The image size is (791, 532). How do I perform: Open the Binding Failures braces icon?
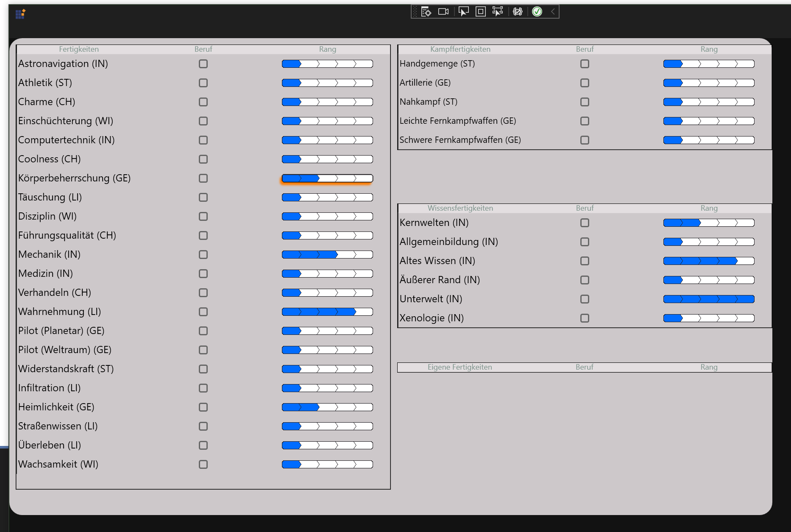pyautogui.click(x=518, y=11)
